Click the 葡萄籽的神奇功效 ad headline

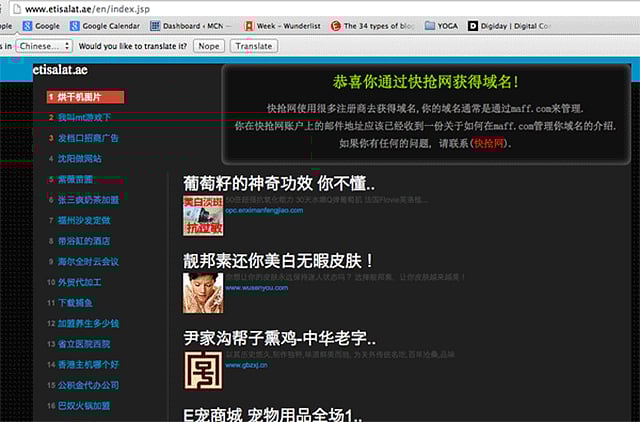[x=279, y=183]
